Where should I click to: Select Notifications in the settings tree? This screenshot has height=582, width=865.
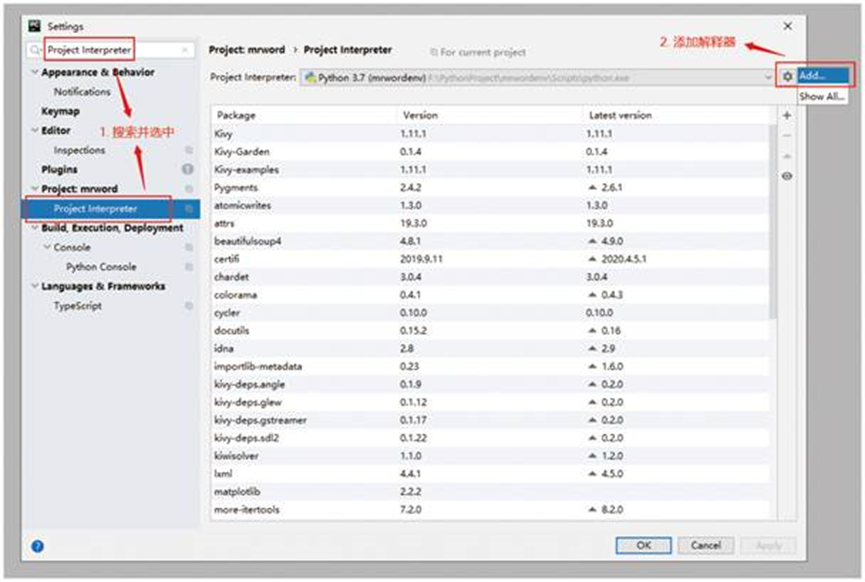pos(82,92)
